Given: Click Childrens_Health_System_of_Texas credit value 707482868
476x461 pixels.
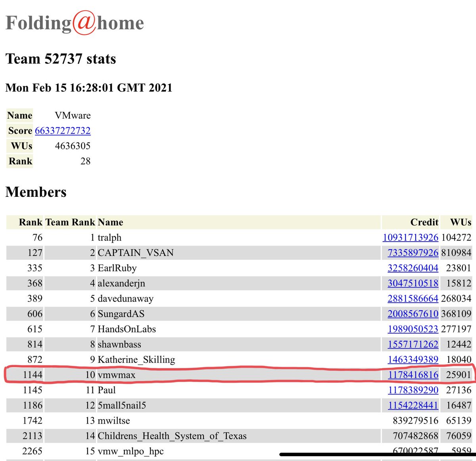Looking at the screenshot, I should coord(415,436).
